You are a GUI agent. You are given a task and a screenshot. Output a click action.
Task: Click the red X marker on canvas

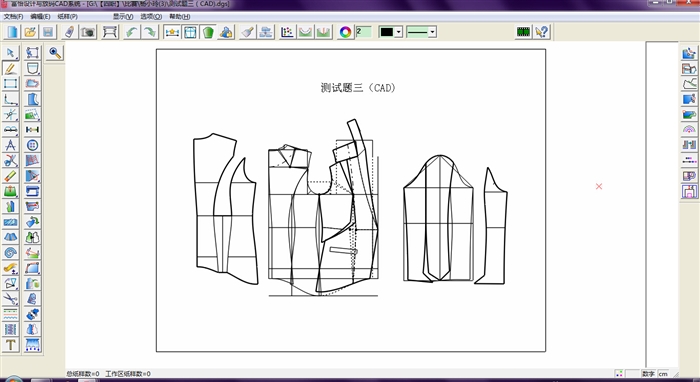[599, 186]
